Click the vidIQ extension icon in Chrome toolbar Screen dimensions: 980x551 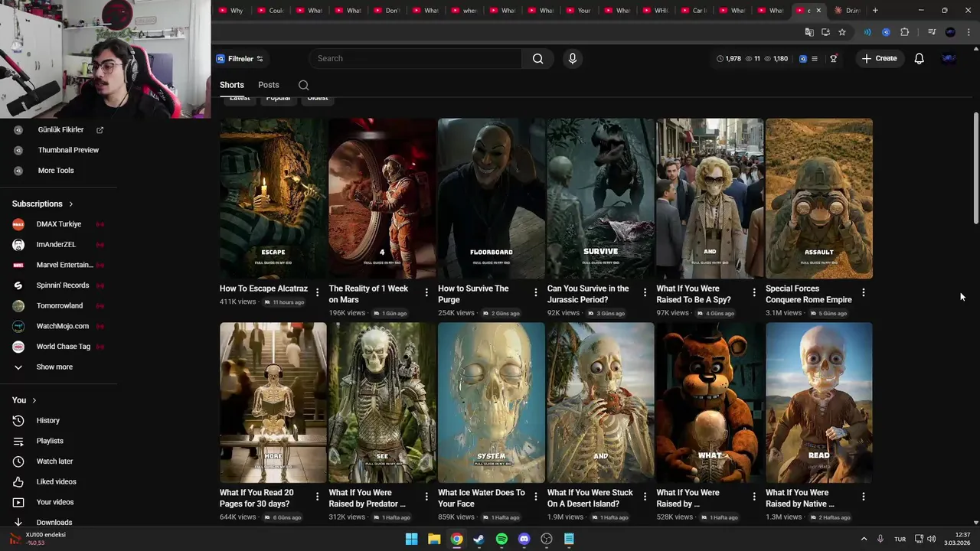(x=886, y=32)
